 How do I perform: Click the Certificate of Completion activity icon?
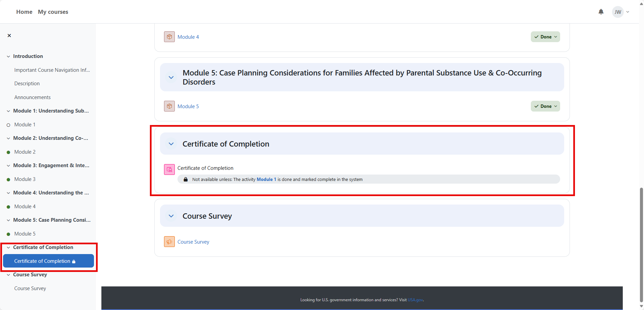pos(169,169)
